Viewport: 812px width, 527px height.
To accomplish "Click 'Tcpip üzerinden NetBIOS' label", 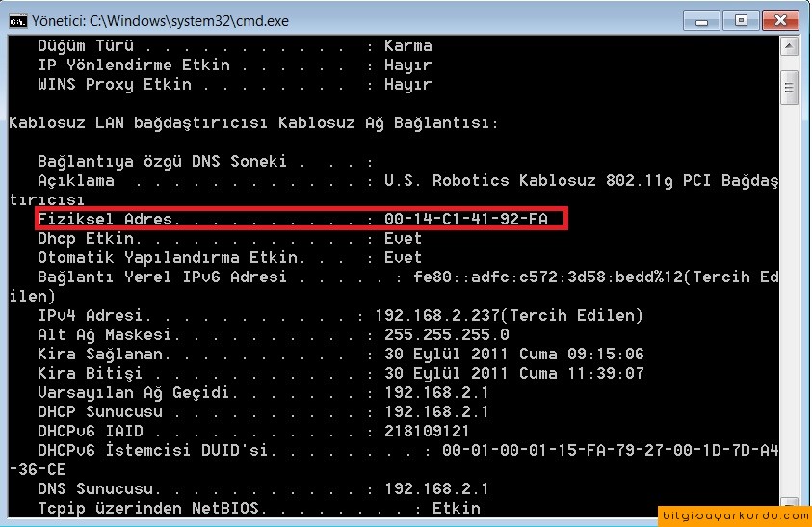I will click(147, 508).
